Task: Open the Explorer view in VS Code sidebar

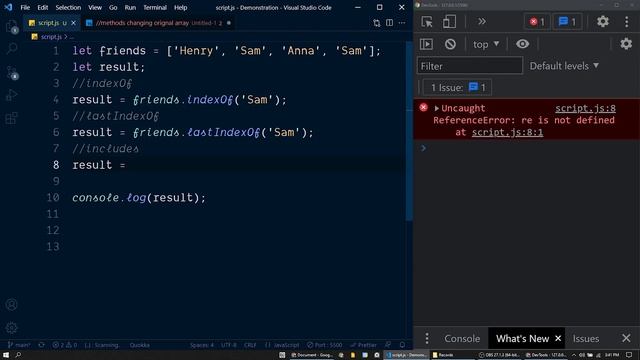Action: (12, 27)
